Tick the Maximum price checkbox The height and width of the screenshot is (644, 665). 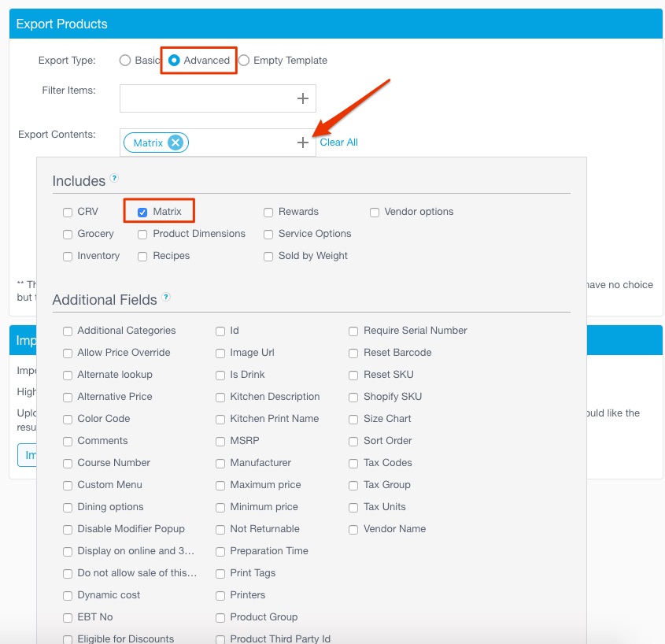pyautogui.click(x=220, y=485)
